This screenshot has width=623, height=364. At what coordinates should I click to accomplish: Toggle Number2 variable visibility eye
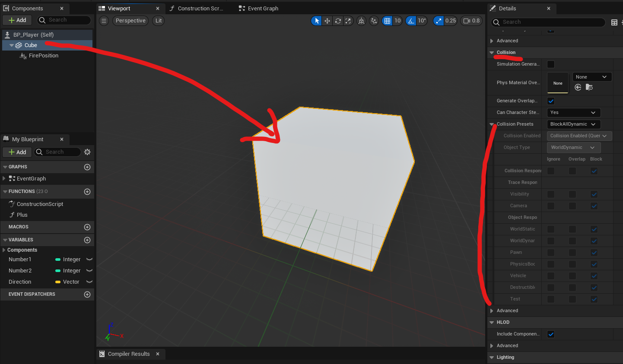pos(89,271)
